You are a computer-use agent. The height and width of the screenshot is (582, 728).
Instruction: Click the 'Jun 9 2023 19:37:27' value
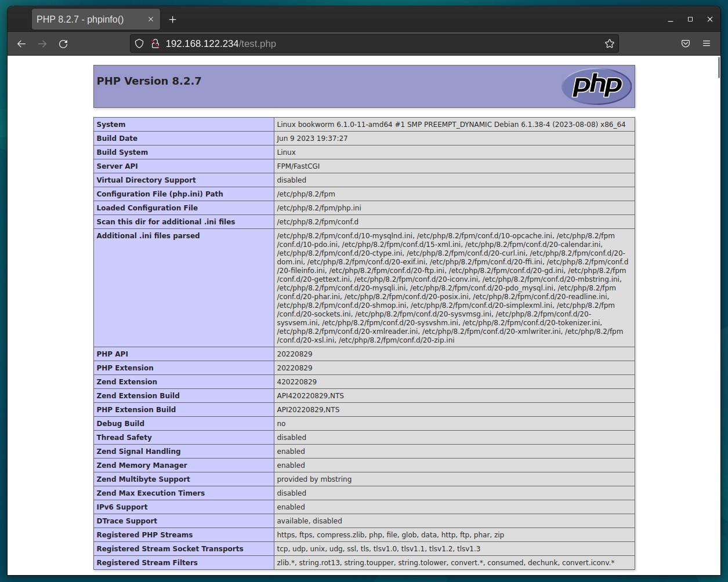[312, 139]
